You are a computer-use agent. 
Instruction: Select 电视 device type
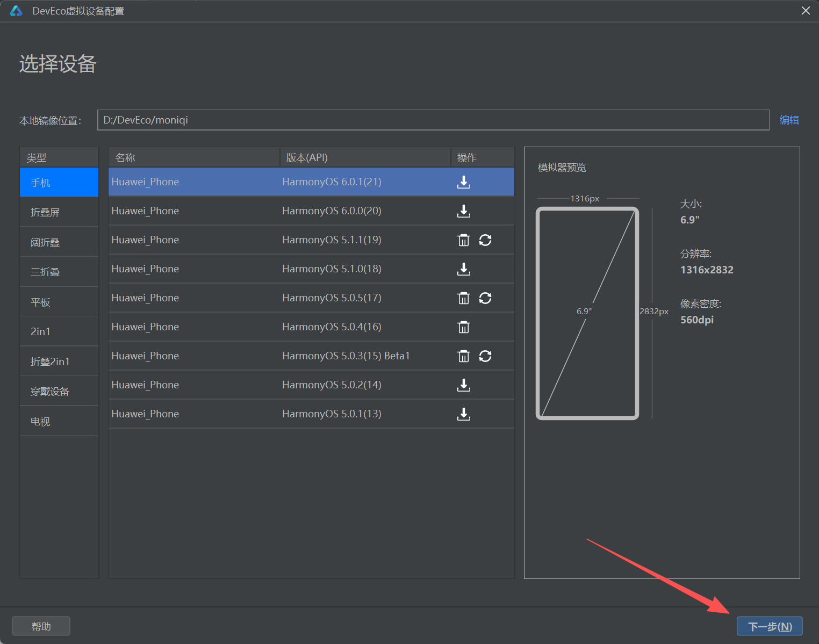[x=59, y=421]
